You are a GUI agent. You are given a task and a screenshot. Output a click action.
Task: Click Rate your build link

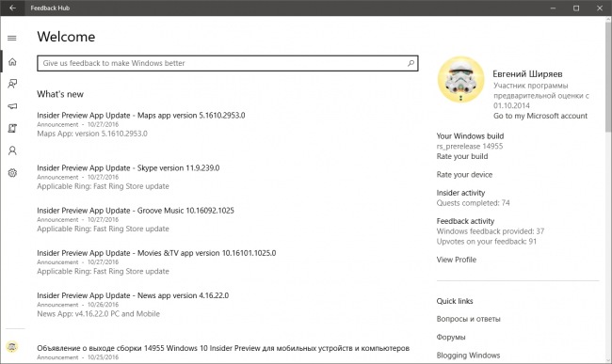pos(462,156)
